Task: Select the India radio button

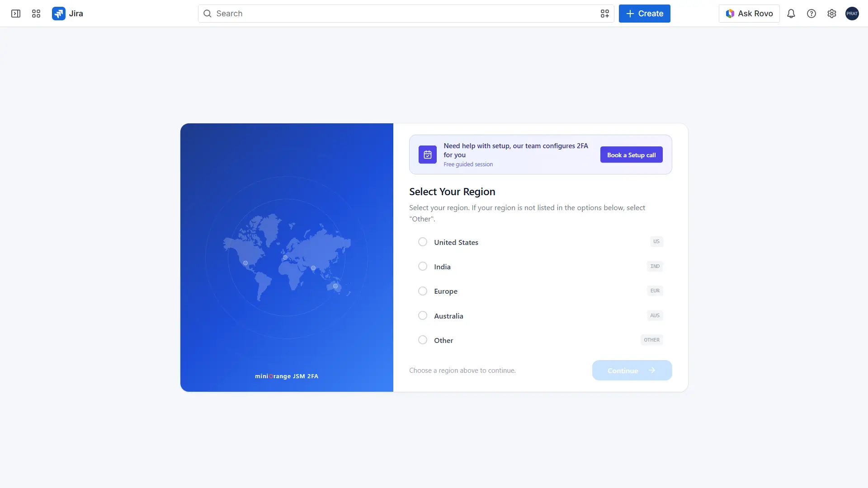Action: pyautogui.click(x=423, y=267)
